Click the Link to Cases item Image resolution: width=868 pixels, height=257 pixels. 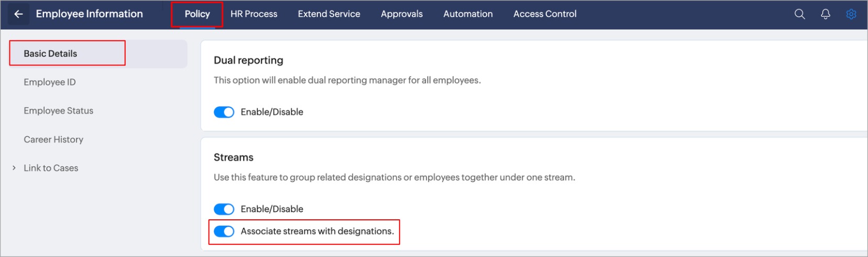[x=51, y=168]
